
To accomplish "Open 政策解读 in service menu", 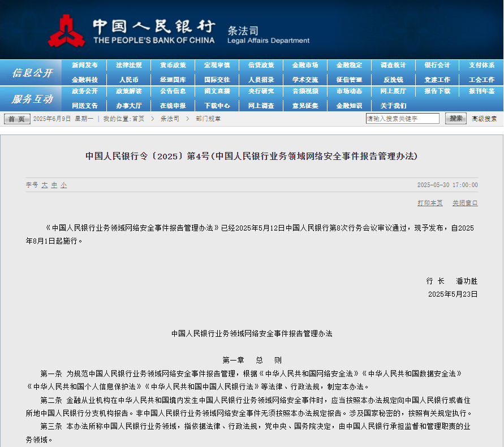I will point(128,91).
